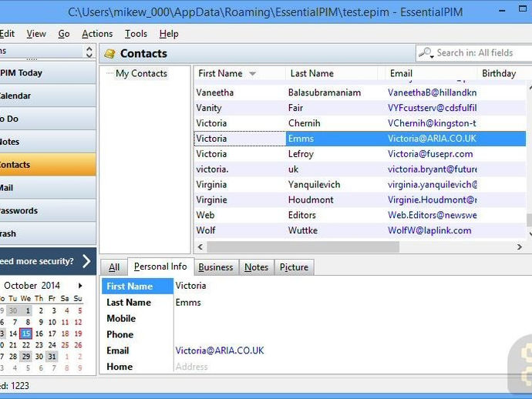Screen dimensions: 532x399
Task: Go to next month in mini calendar
Action: (x=80, y=286)
